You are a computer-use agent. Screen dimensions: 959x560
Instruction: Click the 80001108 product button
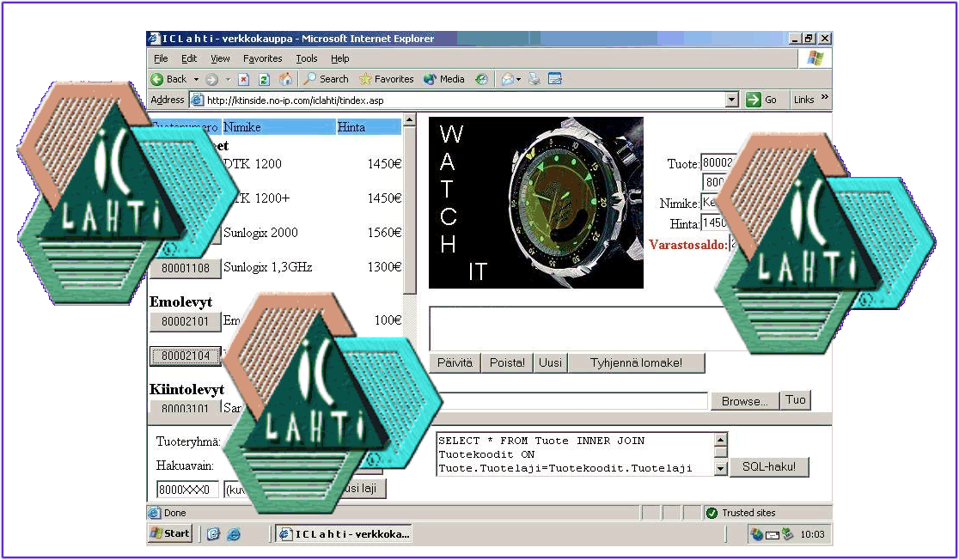pyautogui.click(x=186, y=268)
